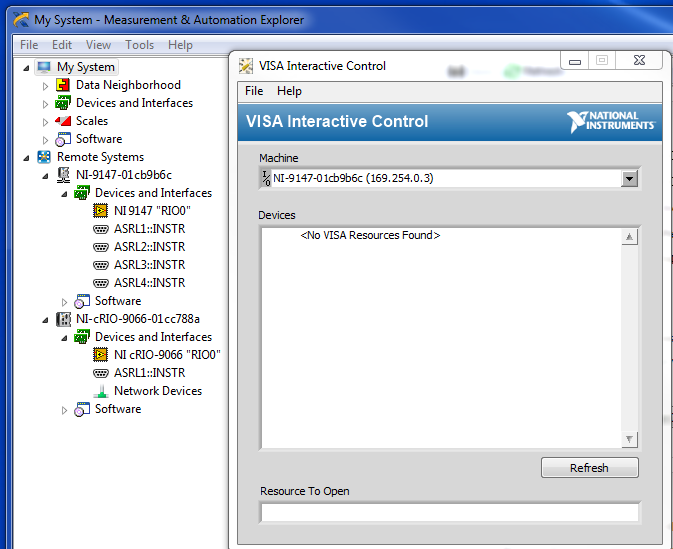Click the NI-cRIO-9066-01cc788a controller icon
This screenshot has height=549, width=673.
(64, 319)
